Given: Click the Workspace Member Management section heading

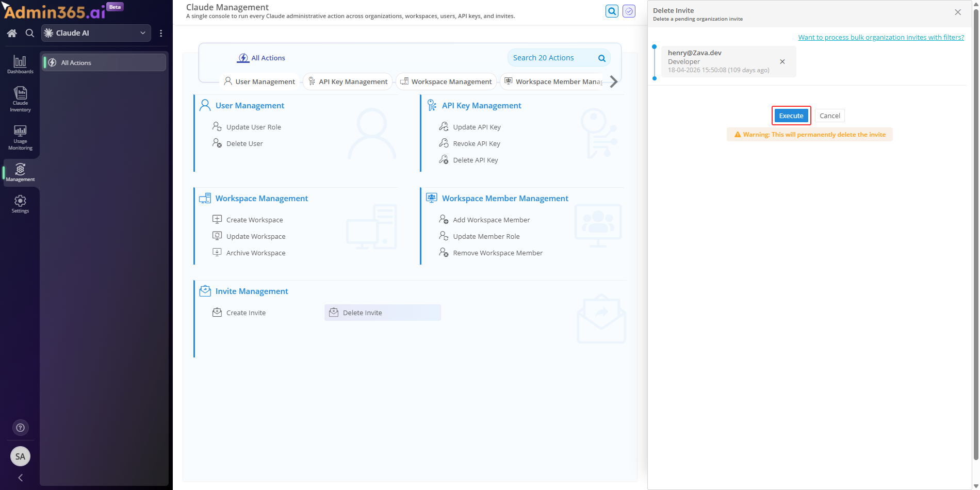Looking at the screenshot, I should (505, 198).
